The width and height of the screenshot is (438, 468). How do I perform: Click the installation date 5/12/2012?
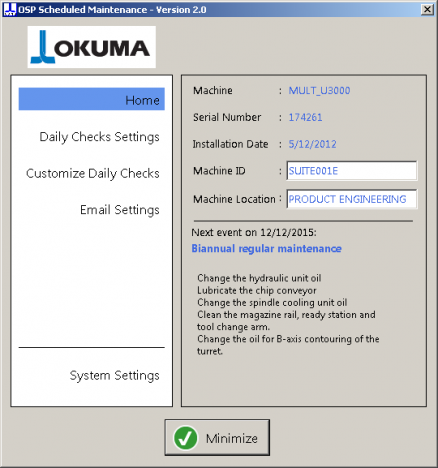[x=312, y=144]
